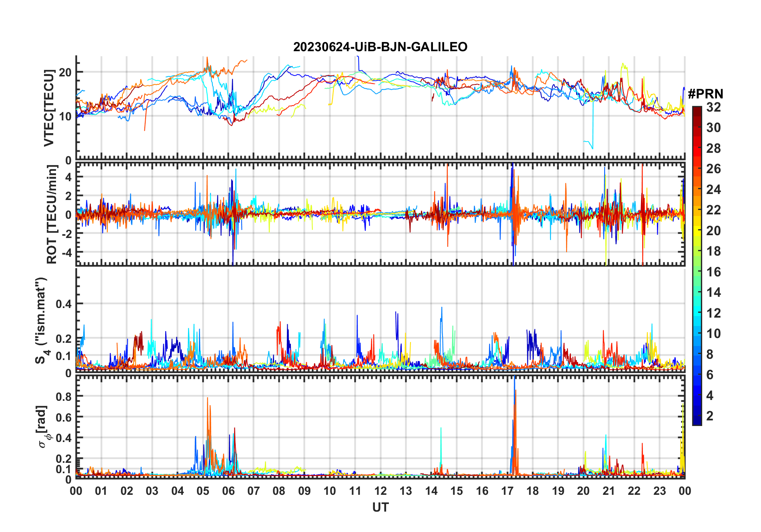The image size is (761, 532).
Task: Click colorbar tick label 24
Action: (x=713, y=190)
